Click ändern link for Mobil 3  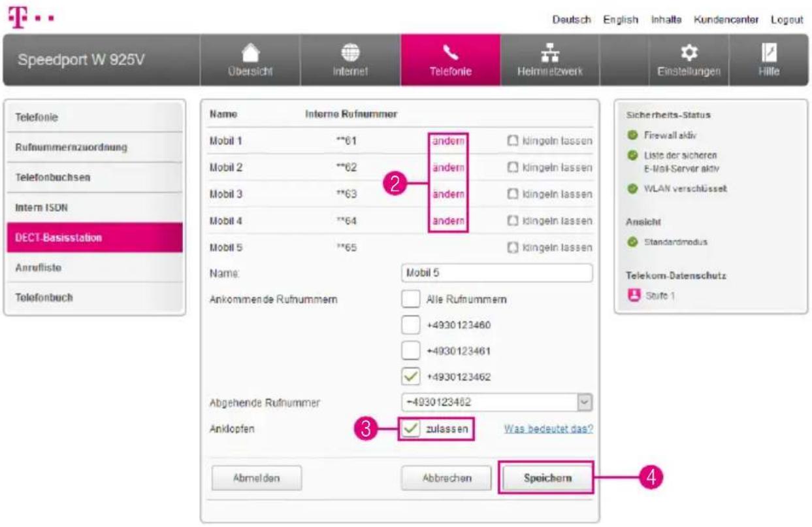point(448,195)
